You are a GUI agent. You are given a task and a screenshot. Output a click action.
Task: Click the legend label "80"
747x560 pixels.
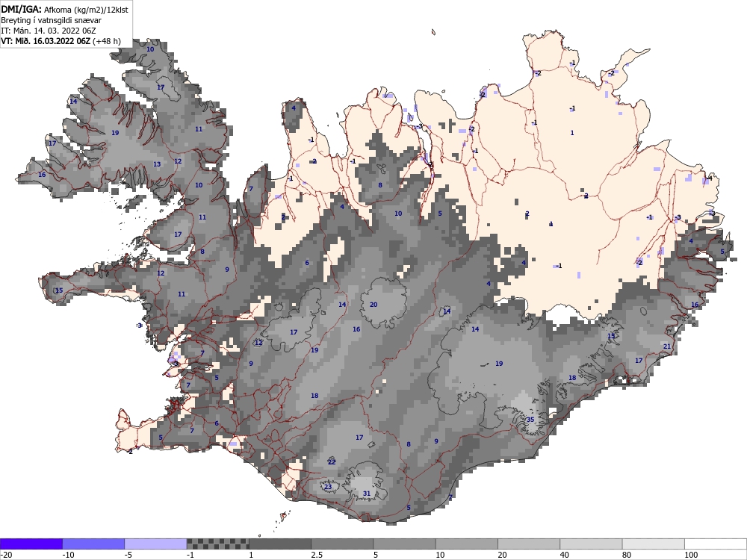click(627, 555)
